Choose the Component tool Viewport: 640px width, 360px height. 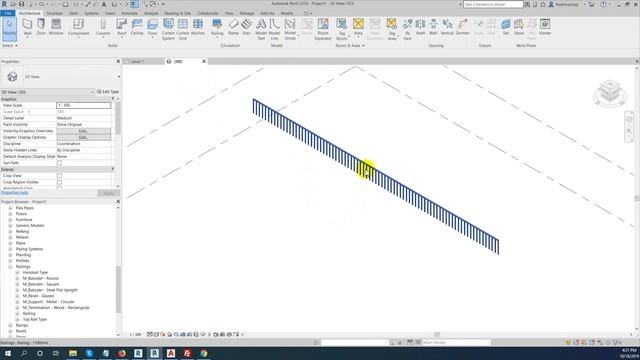coord(78,27)
